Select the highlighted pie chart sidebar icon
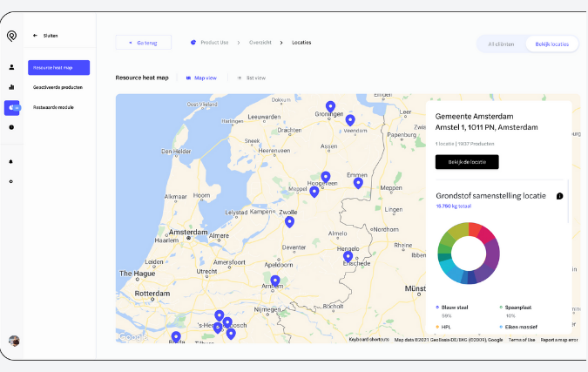 [x=11, y=108]
